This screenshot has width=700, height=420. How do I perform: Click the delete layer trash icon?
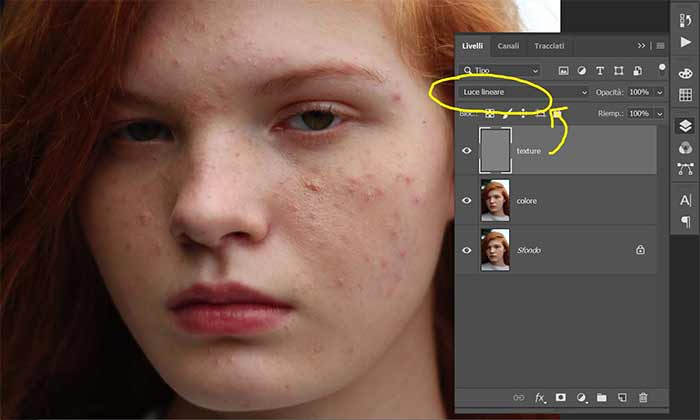coord(643,397)
